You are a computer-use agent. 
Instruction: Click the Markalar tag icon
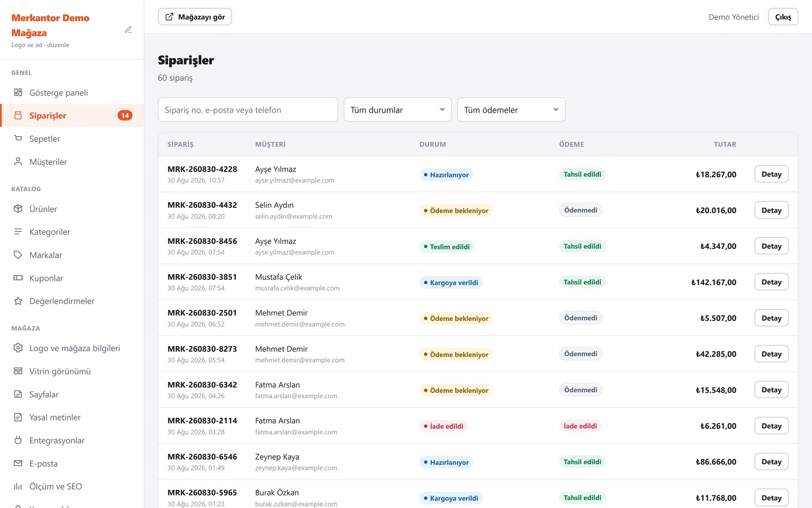18,255
